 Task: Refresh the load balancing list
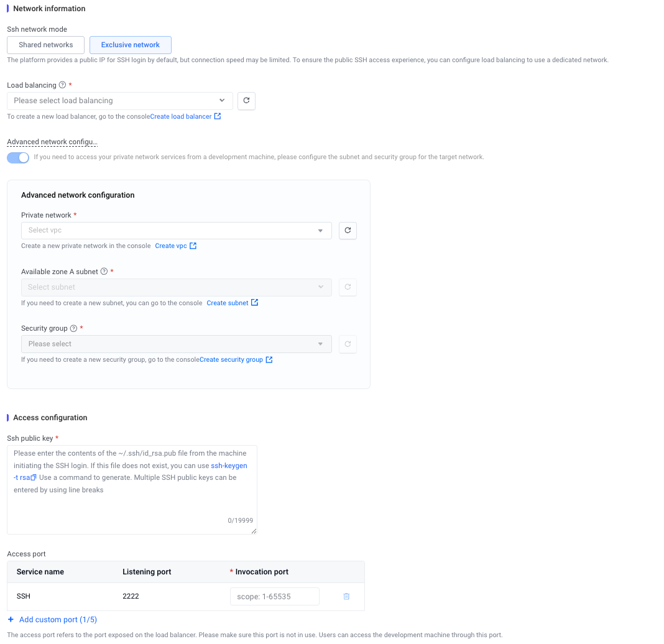click(x=246, y=101)
